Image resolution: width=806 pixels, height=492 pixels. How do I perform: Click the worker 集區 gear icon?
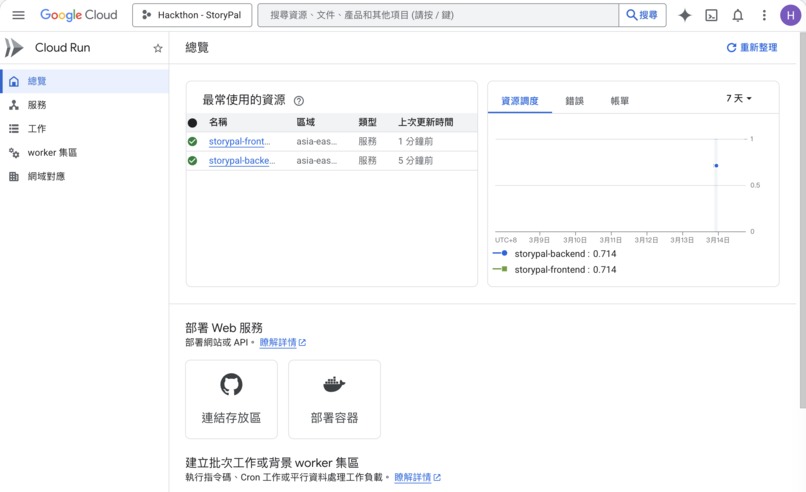coord(14,153)
